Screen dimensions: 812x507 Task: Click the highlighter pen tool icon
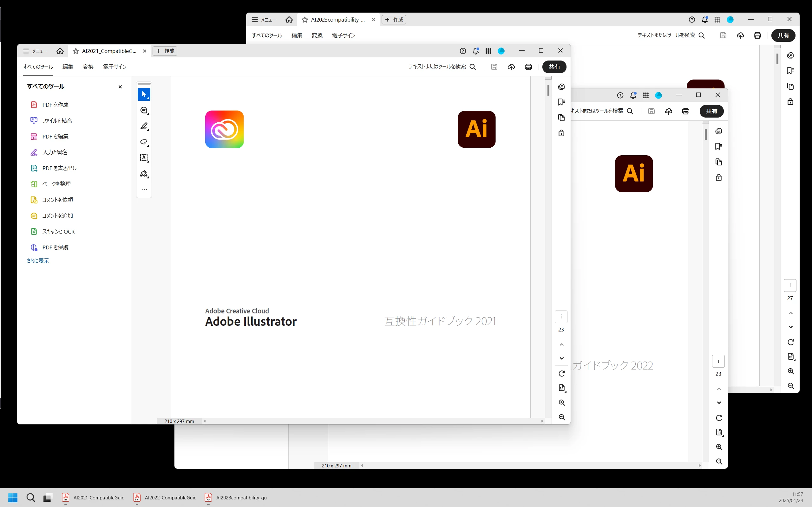144,126
